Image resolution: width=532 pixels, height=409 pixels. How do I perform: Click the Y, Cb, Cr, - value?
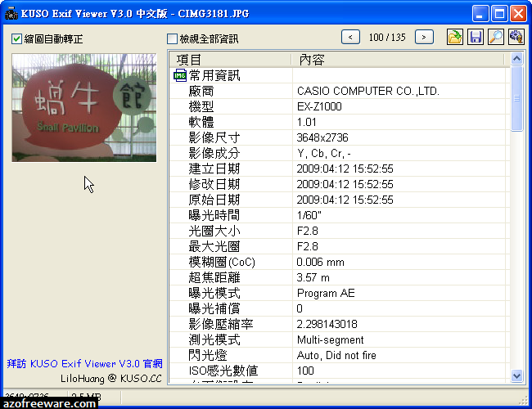pos(323,153)
